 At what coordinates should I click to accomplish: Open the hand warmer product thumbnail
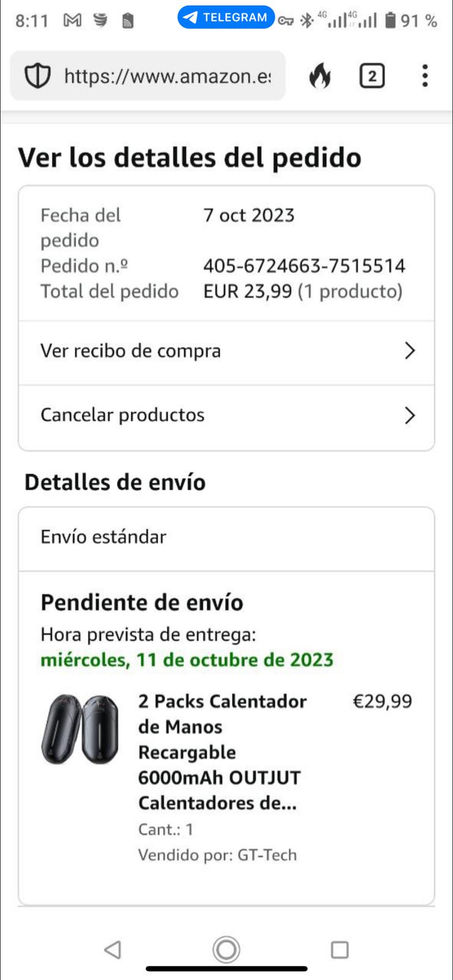coord(80,729)
